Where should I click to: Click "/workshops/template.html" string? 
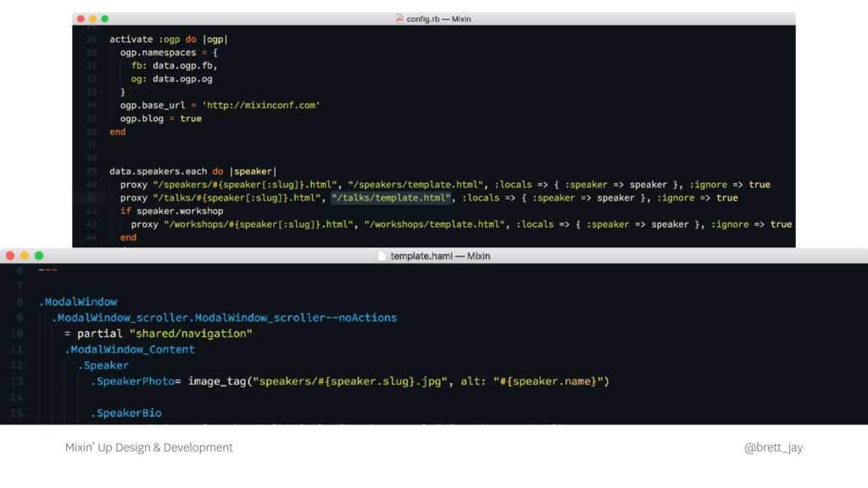[x=435, y=224]
